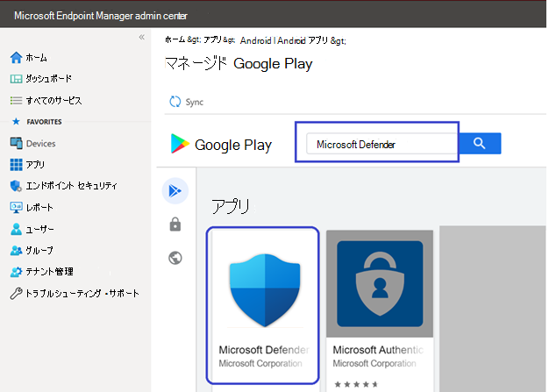Click Microsoft Authenticator star rating
549x392 pixels.
356,384
